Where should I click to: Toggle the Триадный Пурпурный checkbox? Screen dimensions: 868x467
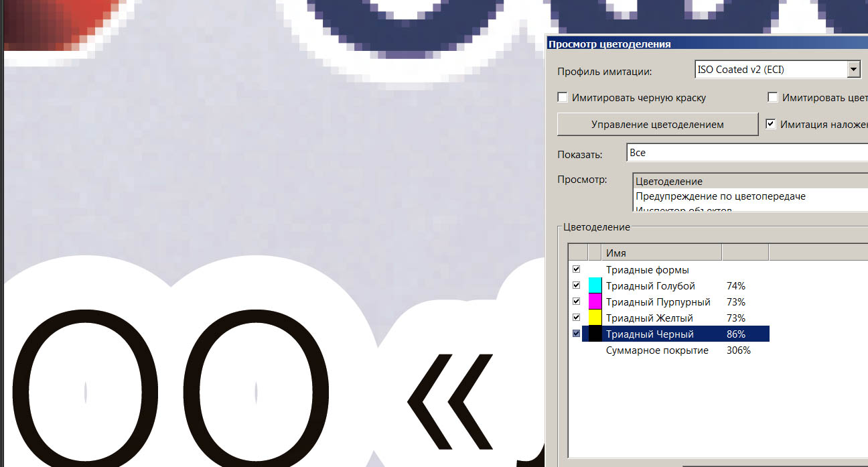577,302
